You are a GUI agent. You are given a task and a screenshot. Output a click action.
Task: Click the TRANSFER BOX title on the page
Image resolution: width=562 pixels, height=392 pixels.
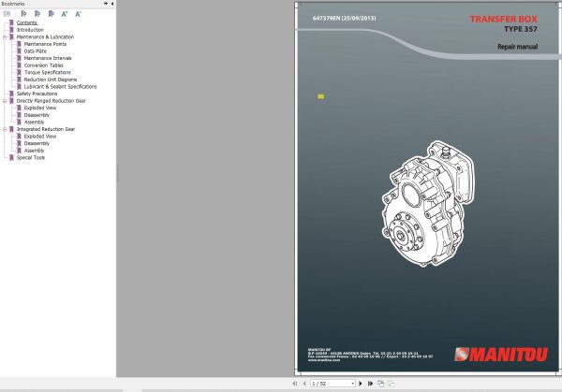click(x=504, y=19)
